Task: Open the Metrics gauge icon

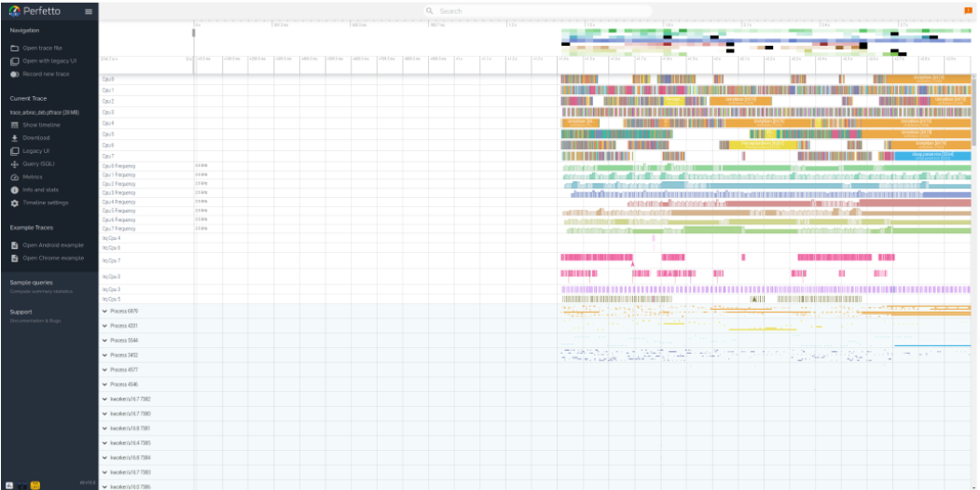Action: pyautogui.click(x=15, y=177)
